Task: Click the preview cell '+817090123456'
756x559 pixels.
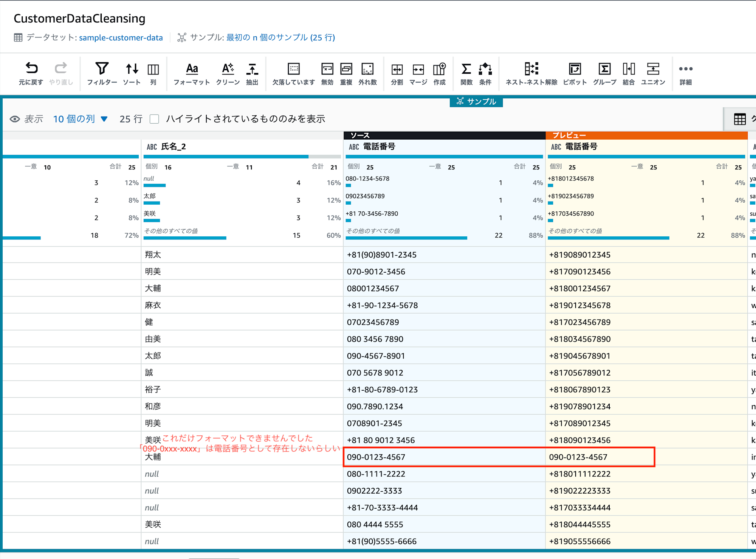Action: click(646, 272)
